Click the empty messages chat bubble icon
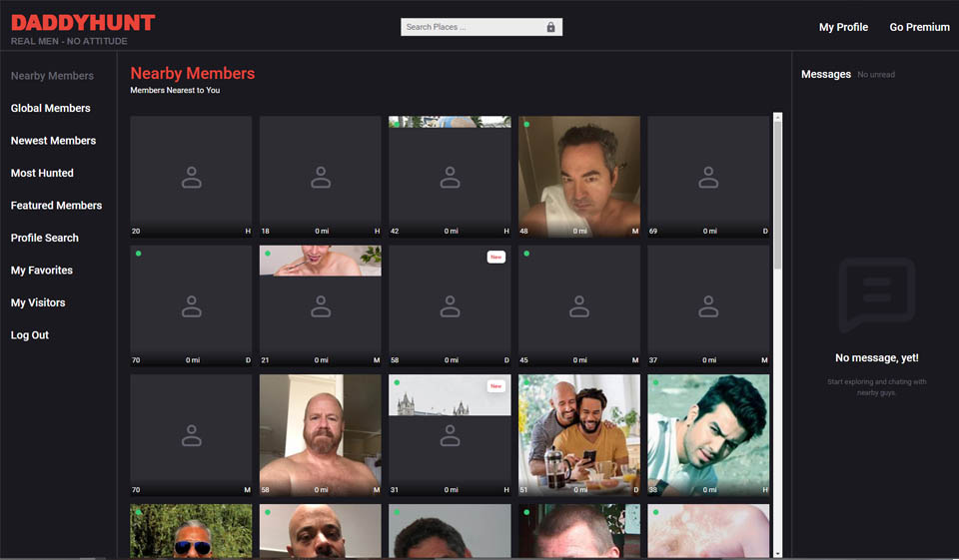 coord(876,295)
